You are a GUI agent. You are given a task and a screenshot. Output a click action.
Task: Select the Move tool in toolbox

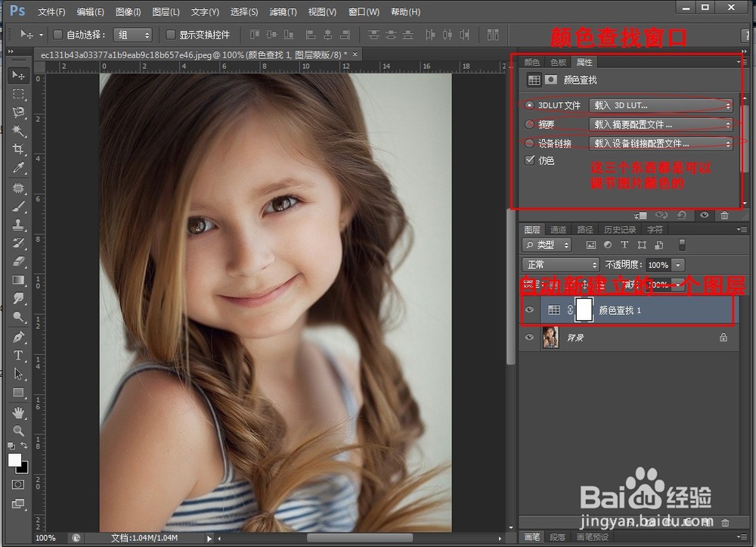(18, 75)
